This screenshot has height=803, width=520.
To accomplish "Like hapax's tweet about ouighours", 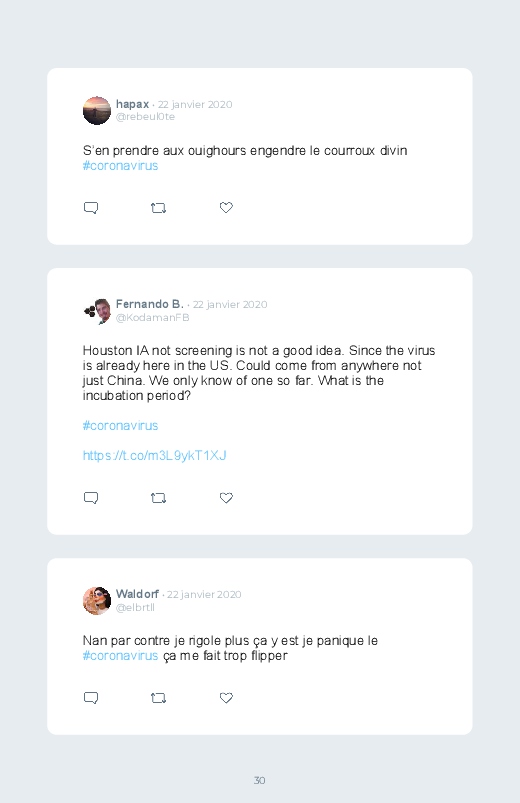I will pos(226,207).
